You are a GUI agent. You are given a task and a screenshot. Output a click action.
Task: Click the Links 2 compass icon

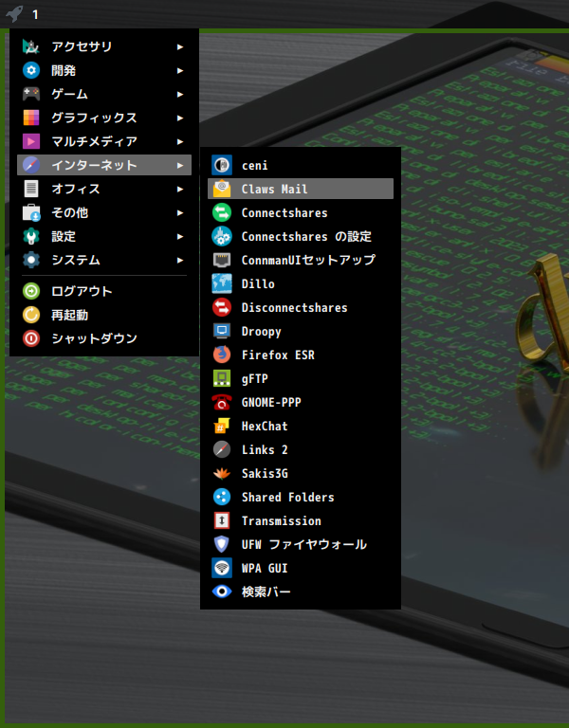[x=222, y=449]
